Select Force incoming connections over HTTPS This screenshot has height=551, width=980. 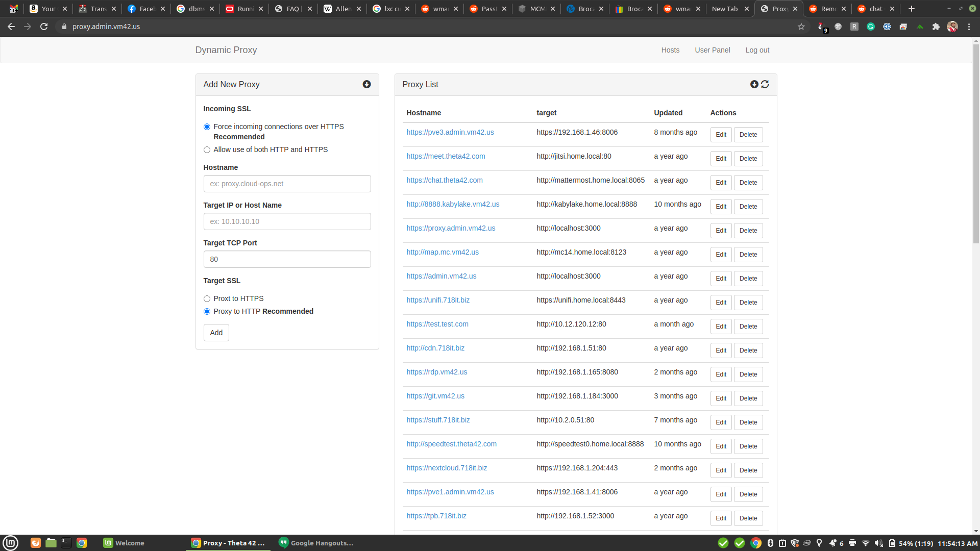207,127
